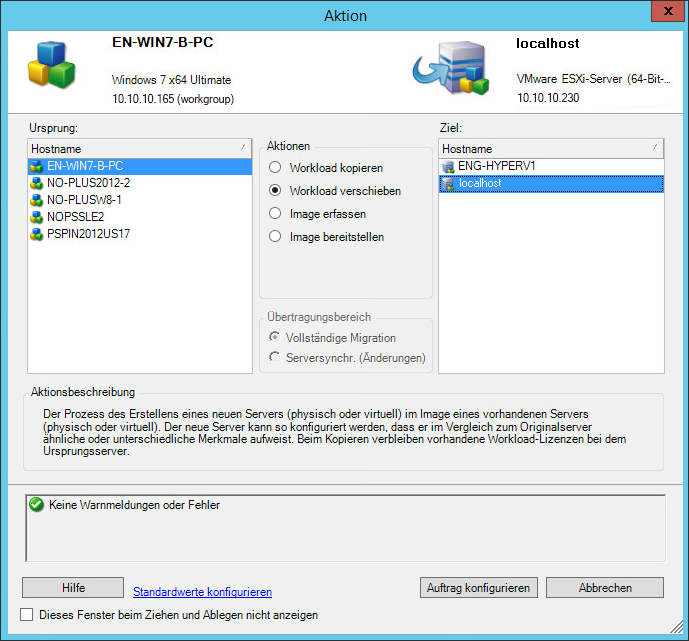Click the NO-PLUS2012-2 workload icon
Screen dimensions: 689x641
38,183
